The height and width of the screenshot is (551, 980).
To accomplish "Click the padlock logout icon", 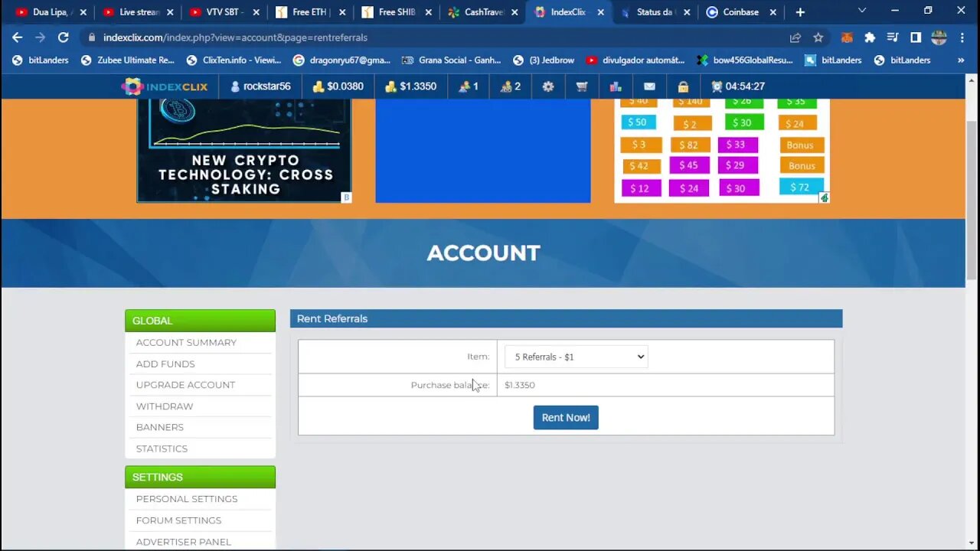I will [x=683, y=86].
